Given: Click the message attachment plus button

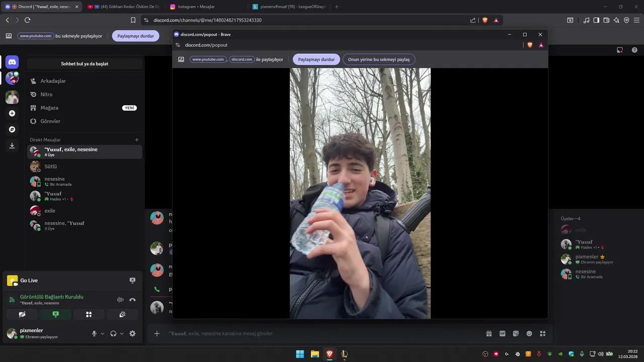Looking at the screenshot, I should tap(157, 333).
